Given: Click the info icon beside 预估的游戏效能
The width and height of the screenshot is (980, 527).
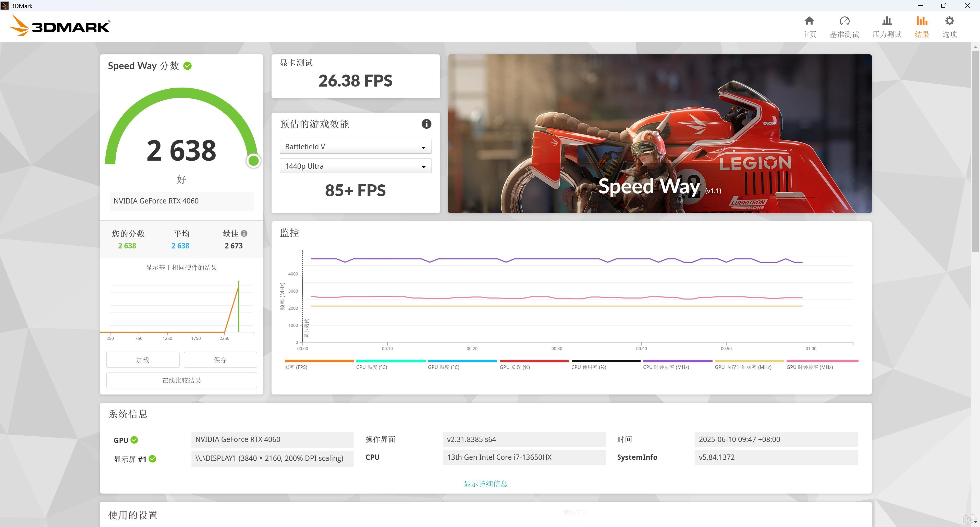Looking at the screenshot, I should tap(426, 124).
